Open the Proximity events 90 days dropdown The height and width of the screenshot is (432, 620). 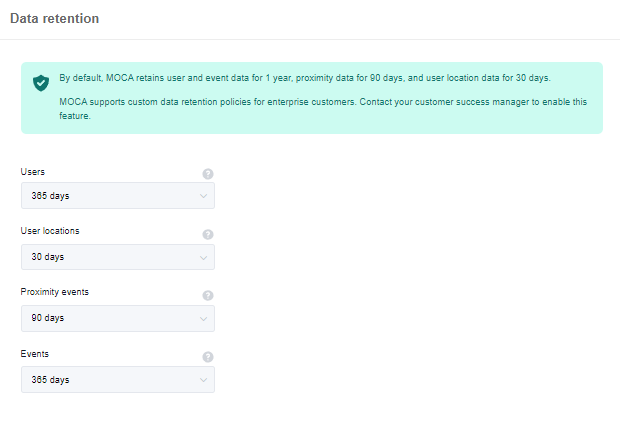coord(118,318)
